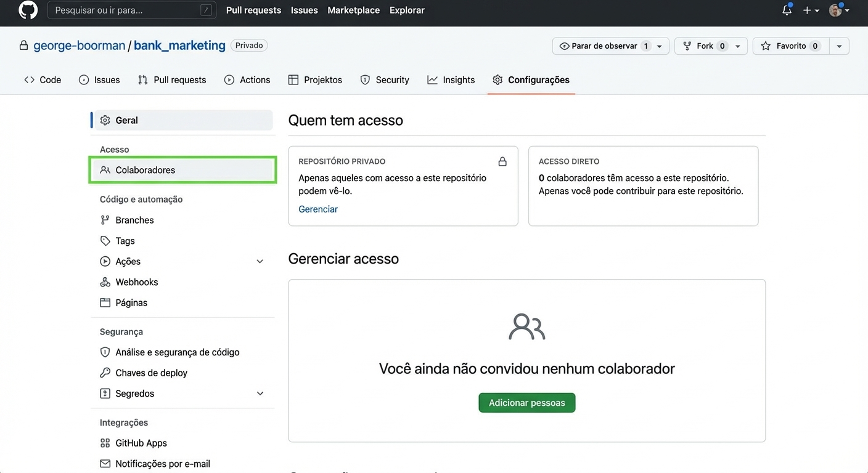
Task: Select the Branches icon in the sidebar
Action: pos(105,220)
